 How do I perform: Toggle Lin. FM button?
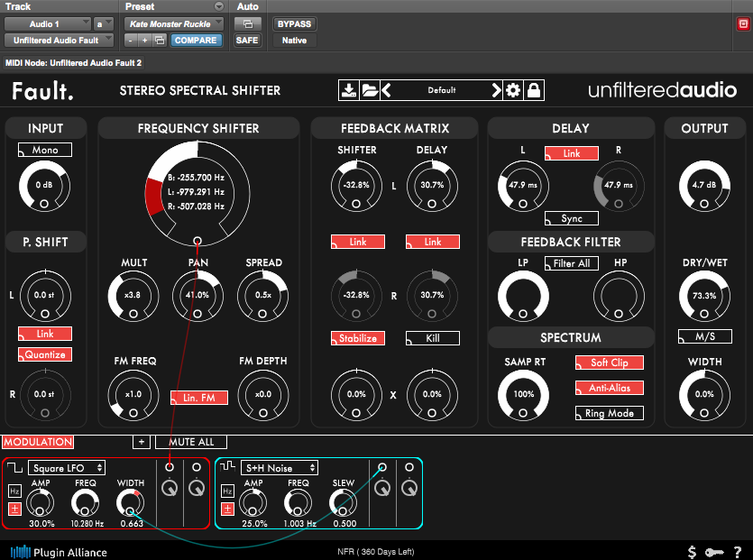[x=198, y=398]
